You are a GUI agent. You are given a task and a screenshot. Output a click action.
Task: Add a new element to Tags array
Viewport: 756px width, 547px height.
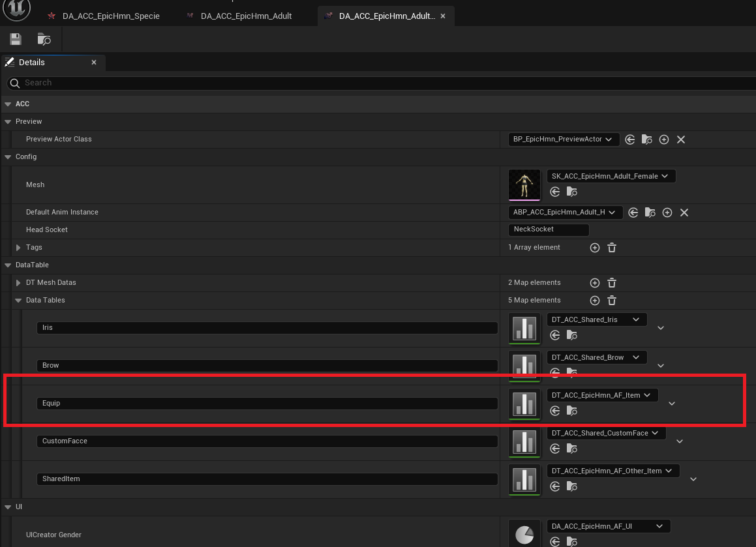(594, 247)
